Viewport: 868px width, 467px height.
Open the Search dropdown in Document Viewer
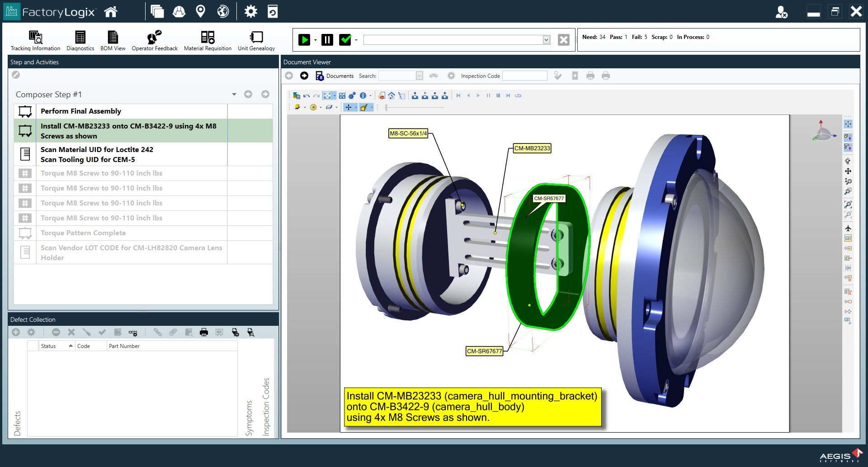pyautogui.click(x=419, y=76)
